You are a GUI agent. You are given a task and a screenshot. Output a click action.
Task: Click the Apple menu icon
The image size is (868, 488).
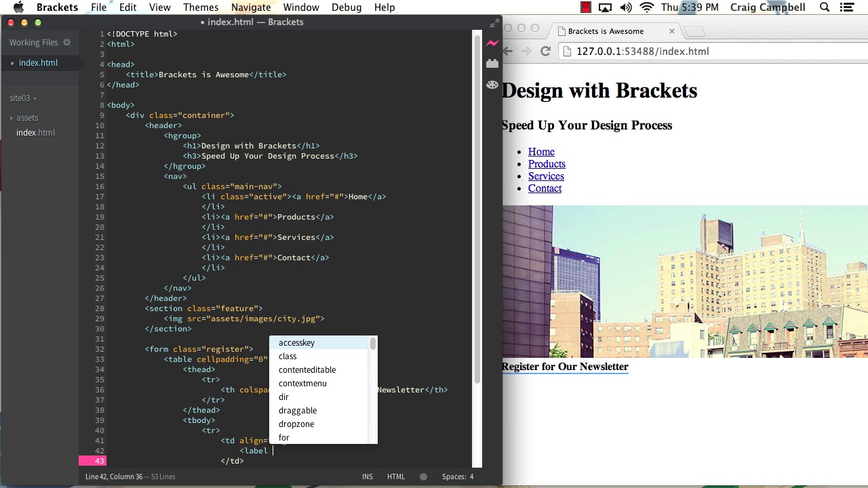[18, 7]
